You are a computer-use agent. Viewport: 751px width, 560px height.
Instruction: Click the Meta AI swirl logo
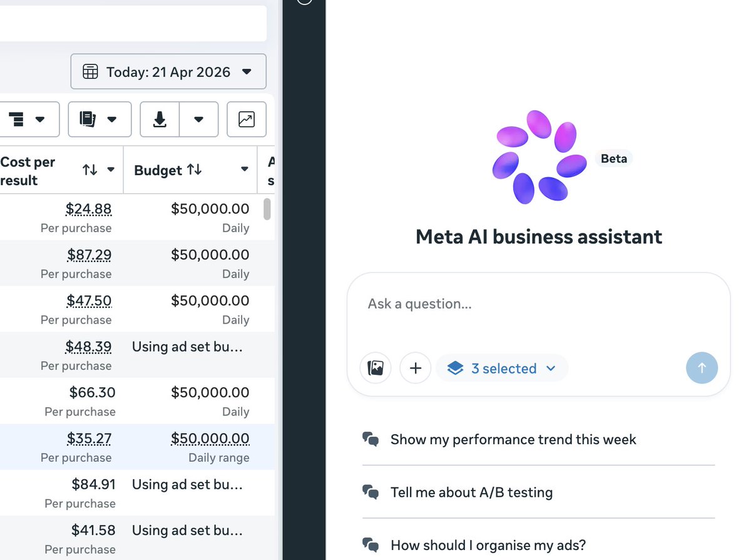pos(539,157)
